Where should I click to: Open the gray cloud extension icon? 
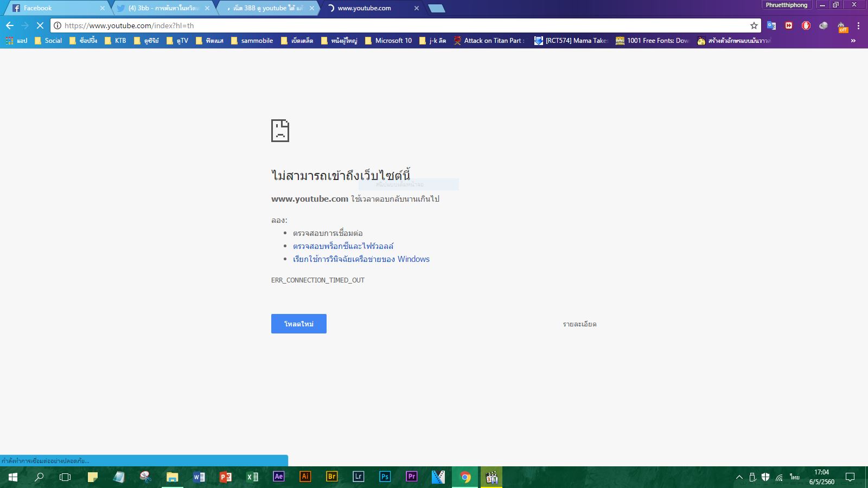(x=824, y=25)
